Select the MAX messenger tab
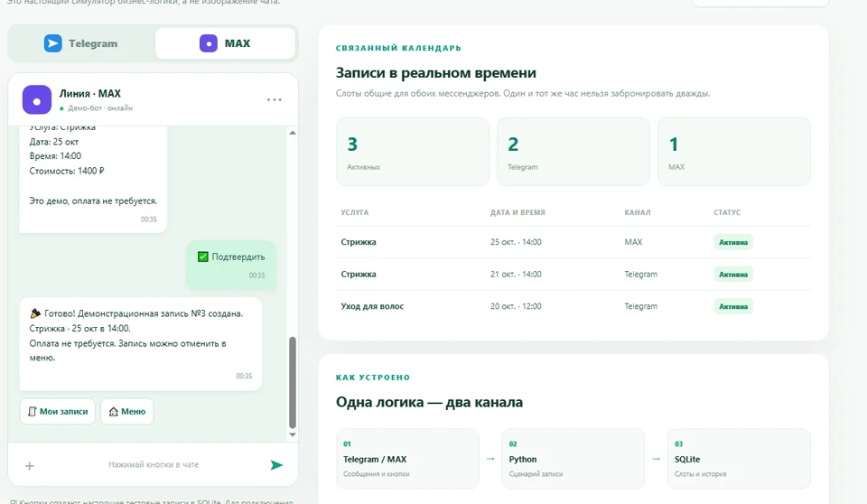This screenshot has width=867, height=504. [x=225, y=43]
